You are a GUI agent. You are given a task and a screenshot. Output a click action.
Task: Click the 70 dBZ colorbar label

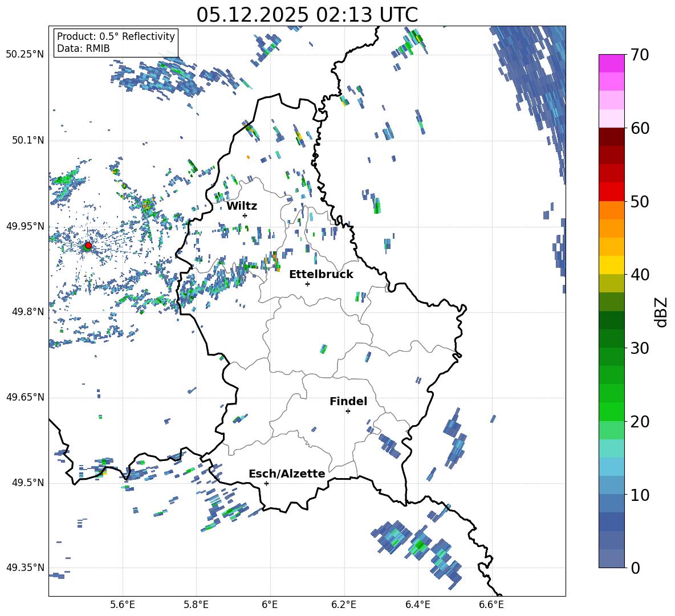(x=639, y=55)
